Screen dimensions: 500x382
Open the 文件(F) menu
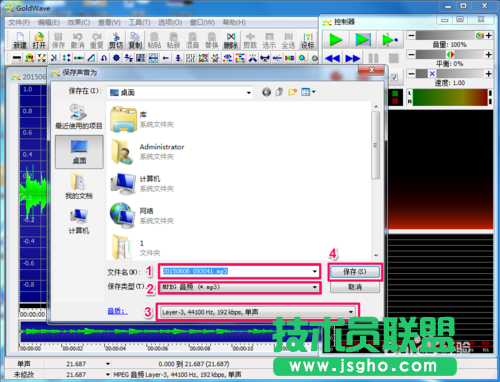[x=19, y=22]
